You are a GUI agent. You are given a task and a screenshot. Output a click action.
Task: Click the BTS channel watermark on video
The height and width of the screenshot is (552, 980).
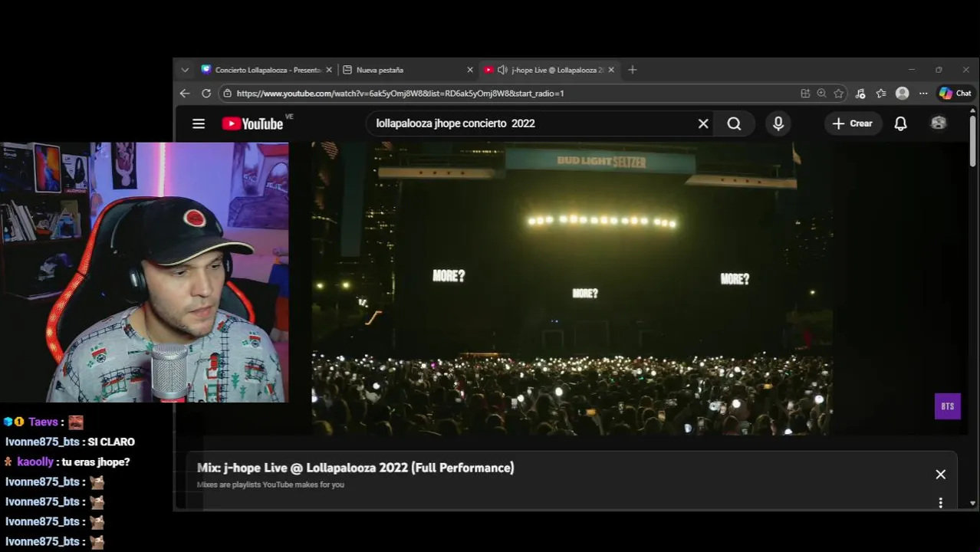[x=948, y=406]
